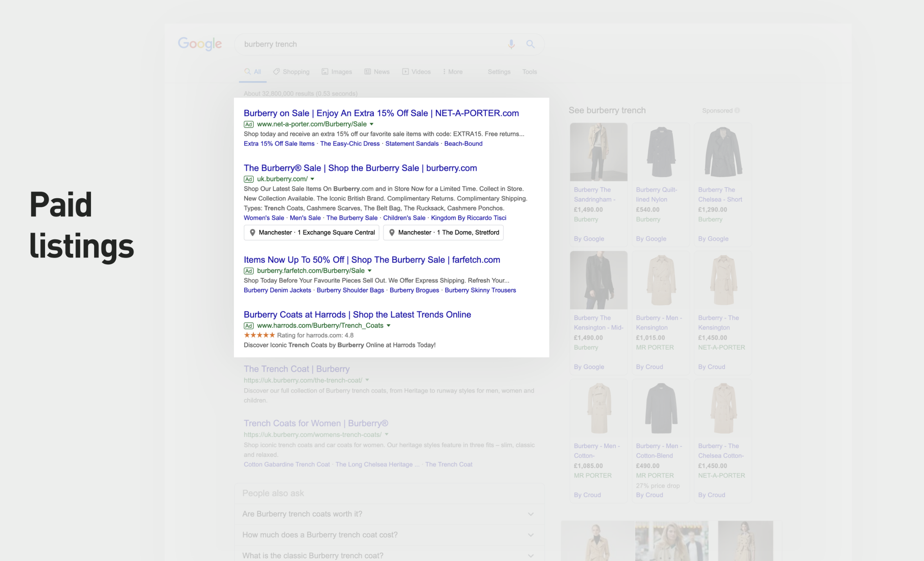The width and height of the screenshot is (924, 561).
Task: Click the Ad badge beside www.net-a-porter.com
Action: click(x=248, y=124)
